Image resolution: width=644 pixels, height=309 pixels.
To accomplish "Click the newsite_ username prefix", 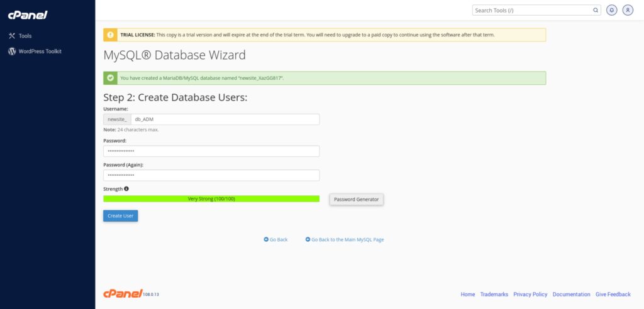I will pos(117,119).
